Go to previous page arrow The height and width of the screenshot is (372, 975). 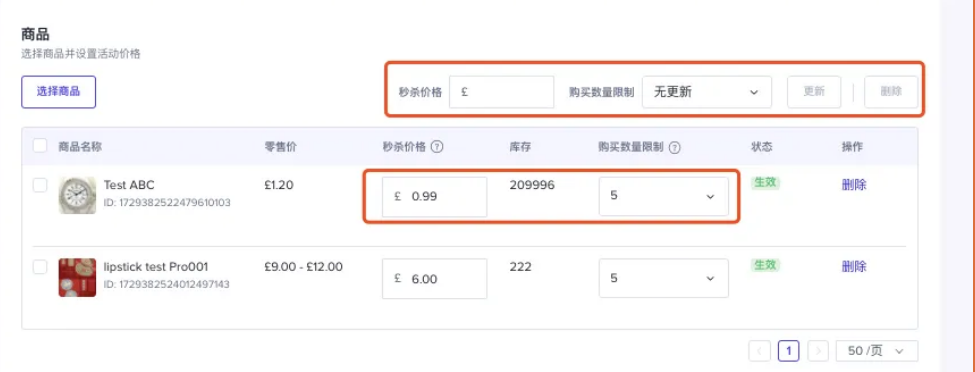tap(759, 351)
